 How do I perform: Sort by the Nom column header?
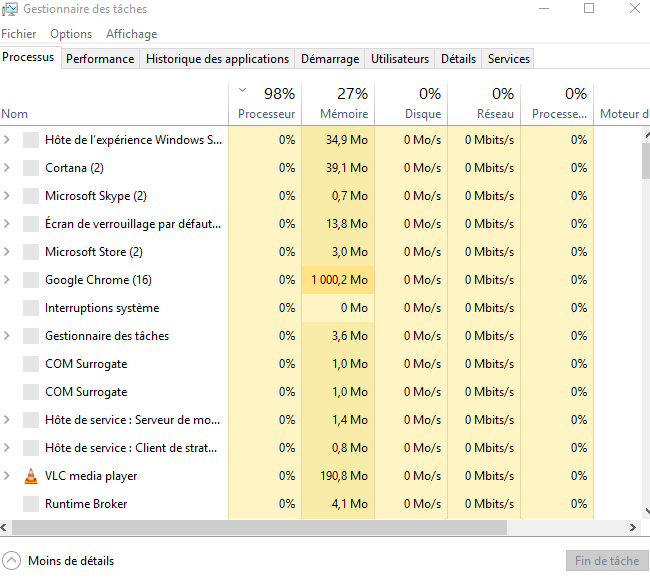[x=114, y=104]
